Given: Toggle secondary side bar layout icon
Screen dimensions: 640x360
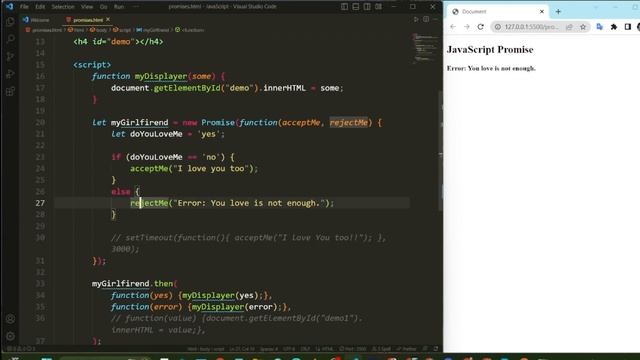Looking at the screenshot, I should (367, 7).
